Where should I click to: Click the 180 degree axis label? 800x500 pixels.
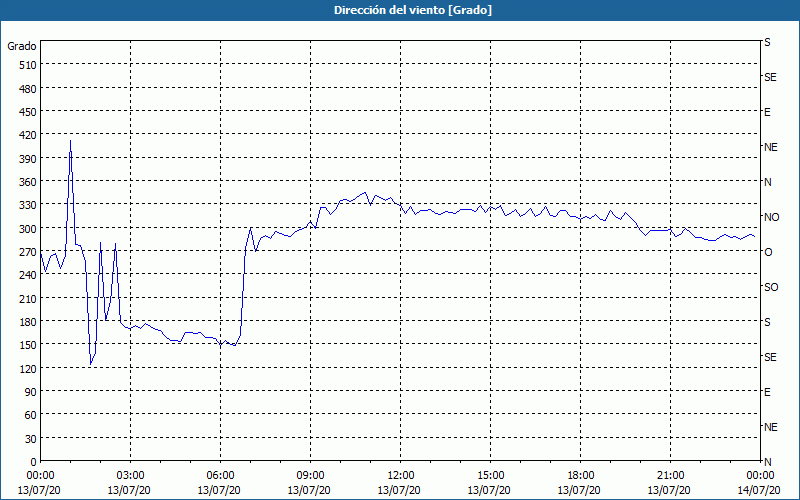click(x=29, y=322)
